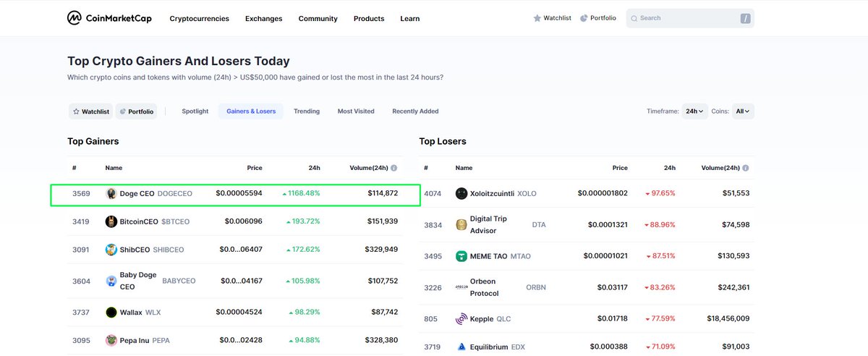Open the Kepple coin icon

tap(461, 318)
